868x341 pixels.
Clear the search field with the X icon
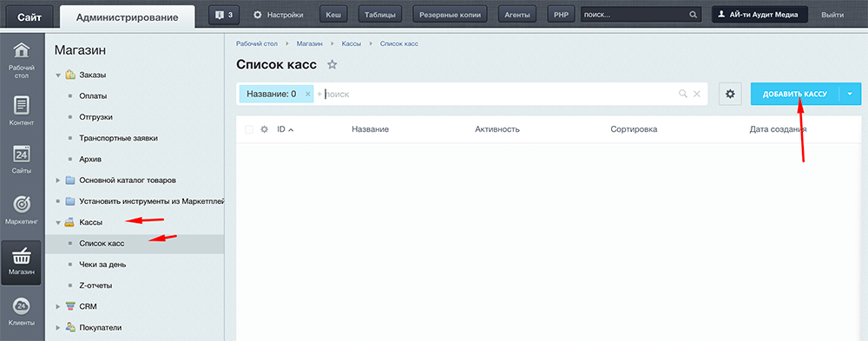click(x=697, y=94)
